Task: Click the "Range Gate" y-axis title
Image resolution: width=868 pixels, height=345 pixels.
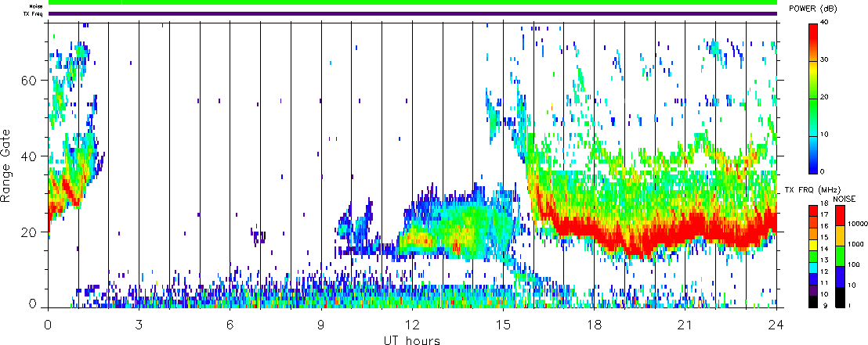Action: [5, 166]
